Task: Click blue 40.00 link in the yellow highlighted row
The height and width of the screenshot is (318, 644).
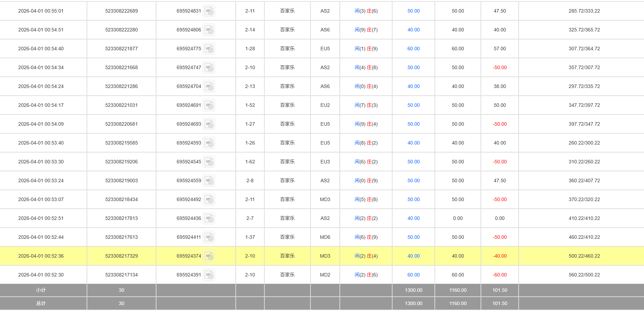Action: (414, 256)
